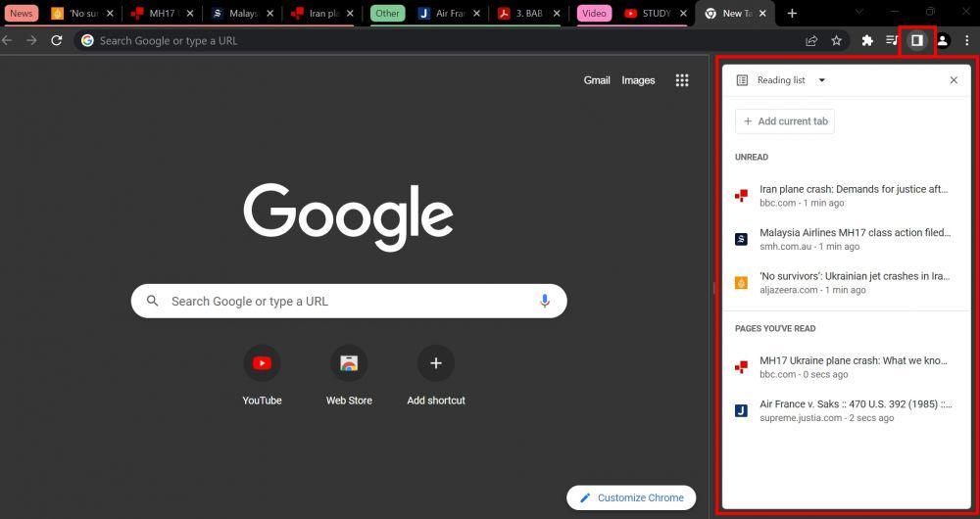The width and height of the screenshot is (980, 519).
Task: Click the Google search box on page
Action: click(349, 301)
